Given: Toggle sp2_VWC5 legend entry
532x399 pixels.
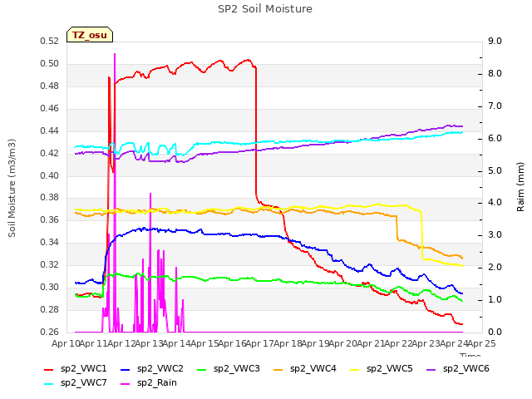Looking at the screenshot, I should [x=382, y=368].
